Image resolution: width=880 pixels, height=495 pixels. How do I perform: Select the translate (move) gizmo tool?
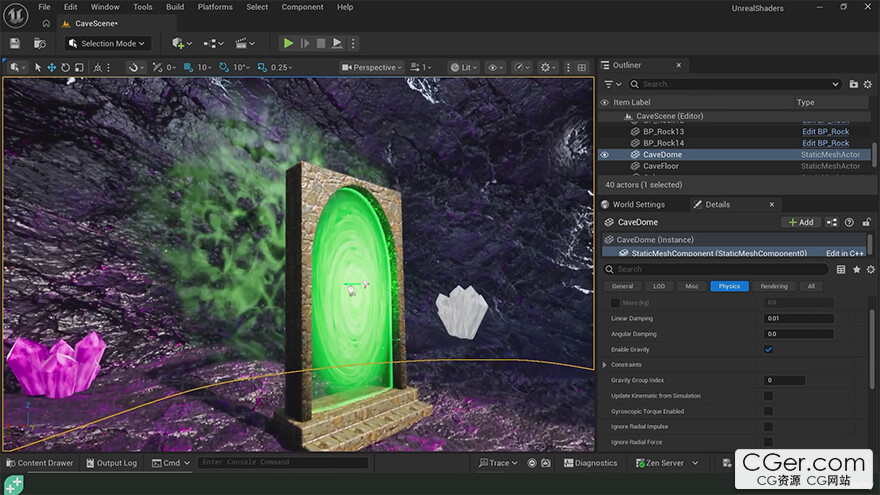52,67
